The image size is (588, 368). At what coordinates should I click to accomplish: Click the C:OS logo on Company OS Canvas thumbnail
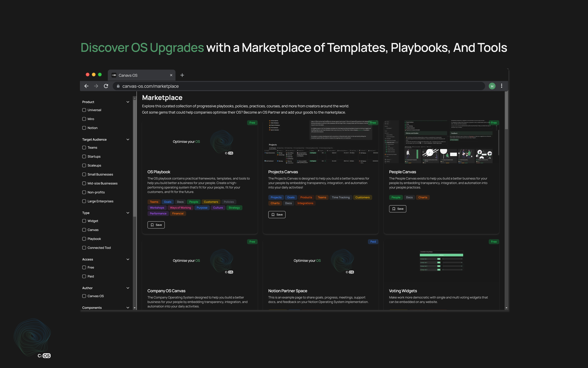point(229,272)
